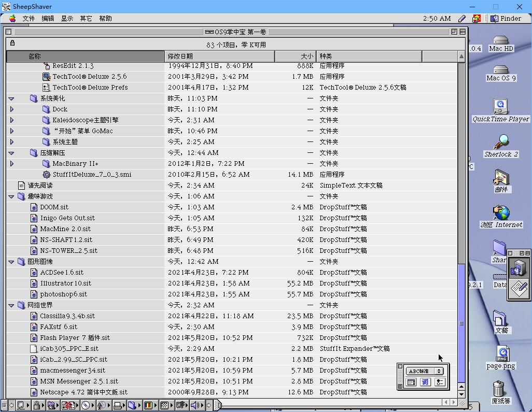
Task: Click the MSN Messenger 2.5.1.sit file name
Action: [79, 381]
